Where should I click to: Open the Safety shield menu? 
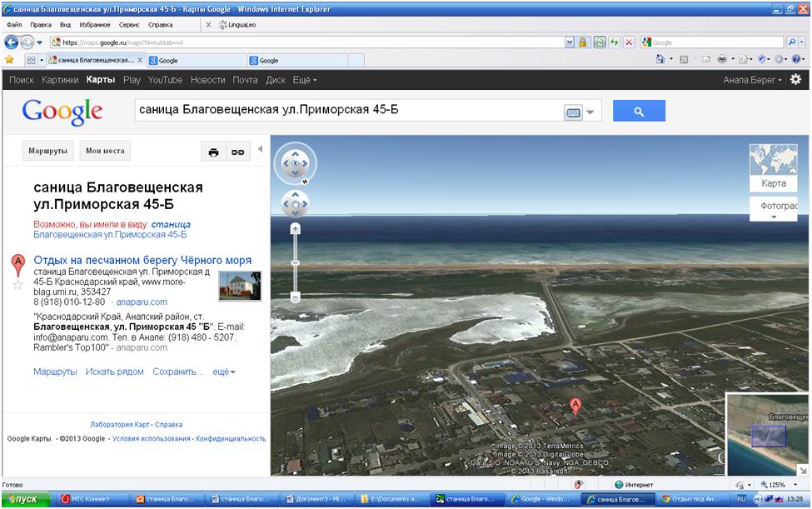[x=762, y=59]
